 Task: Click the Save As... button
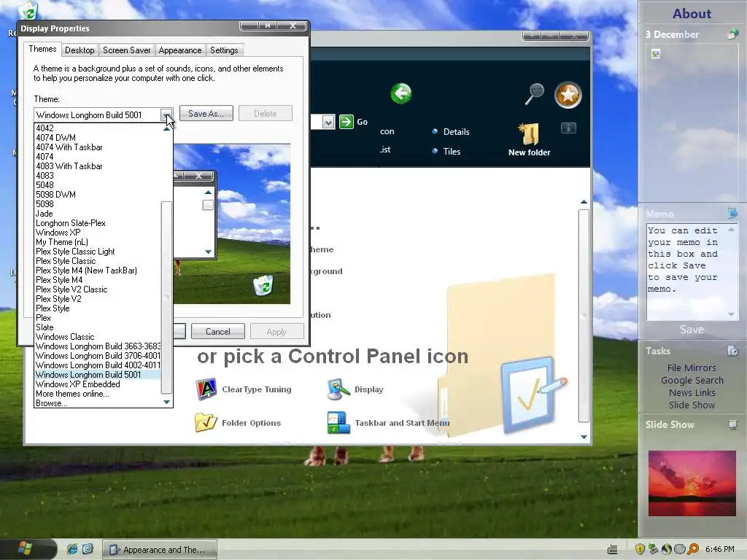click(206, 113)
